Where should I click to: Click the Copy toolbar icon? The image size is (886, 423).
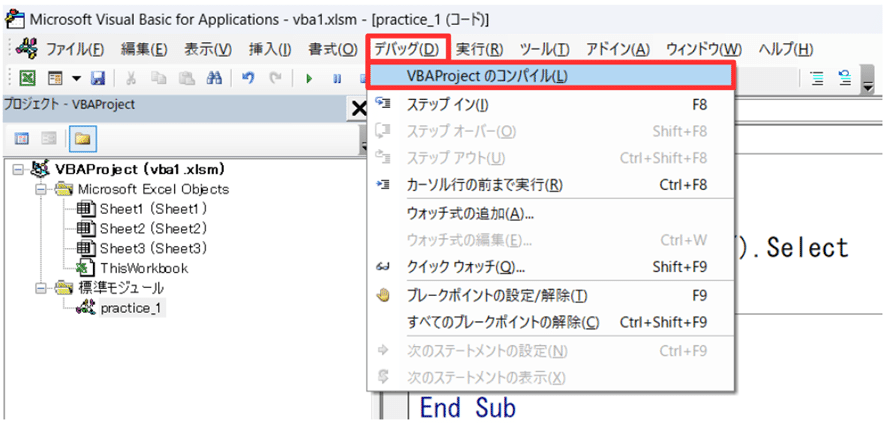(158, 79)
